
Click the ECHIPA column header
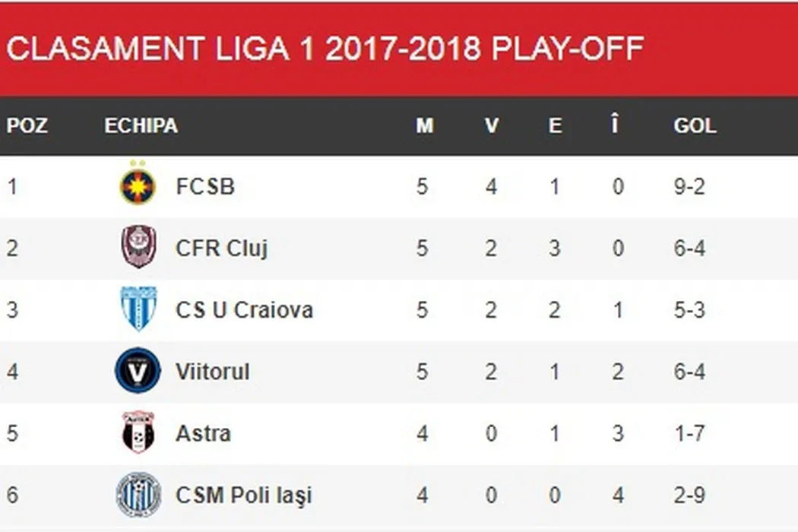point(141,125)
